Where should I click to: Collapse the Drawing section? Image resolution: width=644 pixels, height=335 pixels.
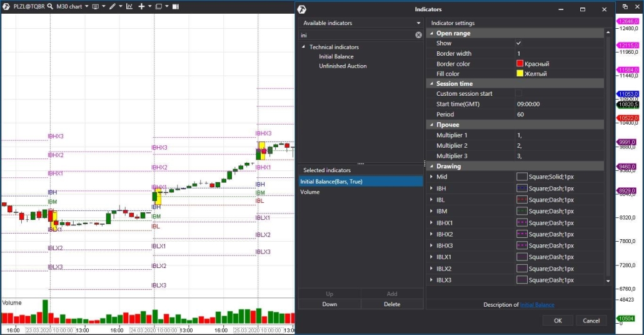pyautogui.click(x=431, y=167)
